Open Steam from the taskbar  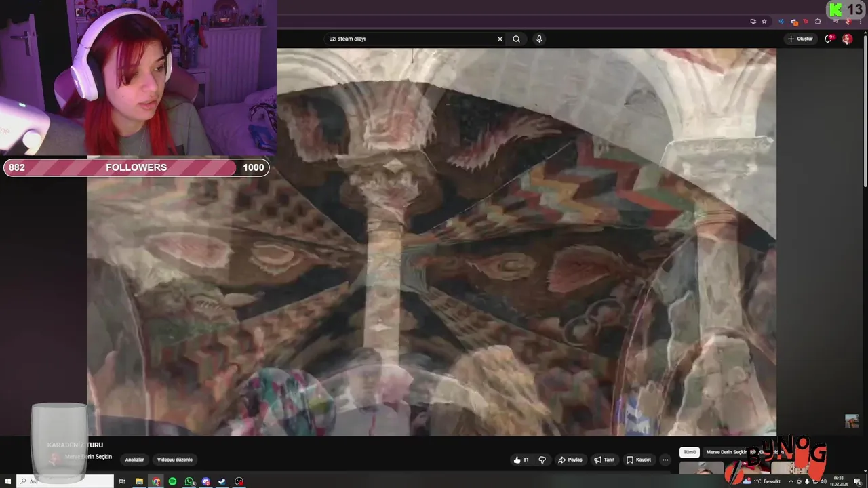[x=222, y=481]
